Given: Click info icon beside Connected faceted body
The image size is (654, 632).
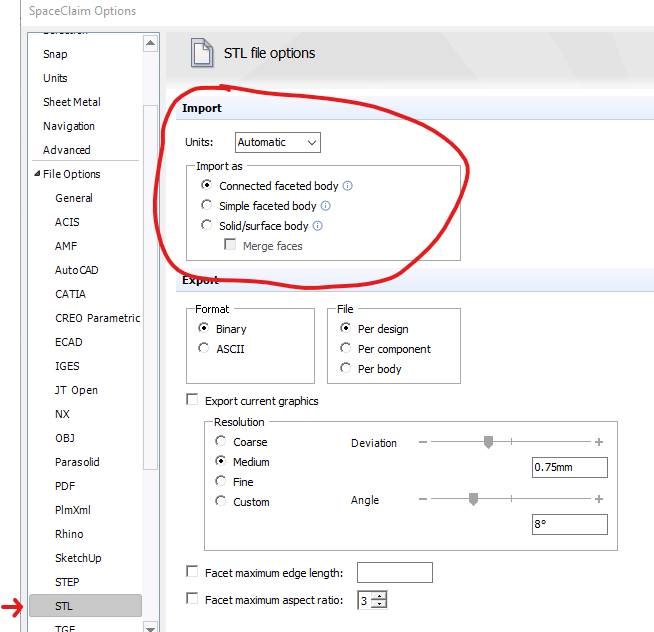Looking at the screenshot, I should click(x=347, y=186).
